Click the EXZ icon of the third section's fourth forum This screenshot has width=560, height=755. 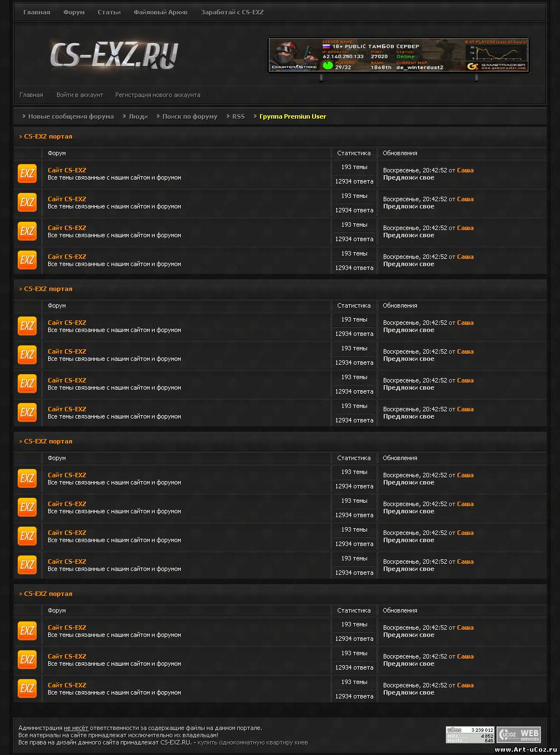point(27,565)
